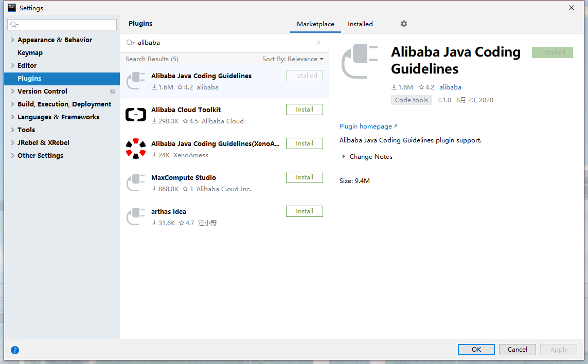Click the settings search magnifier icon

coord(14,25)
